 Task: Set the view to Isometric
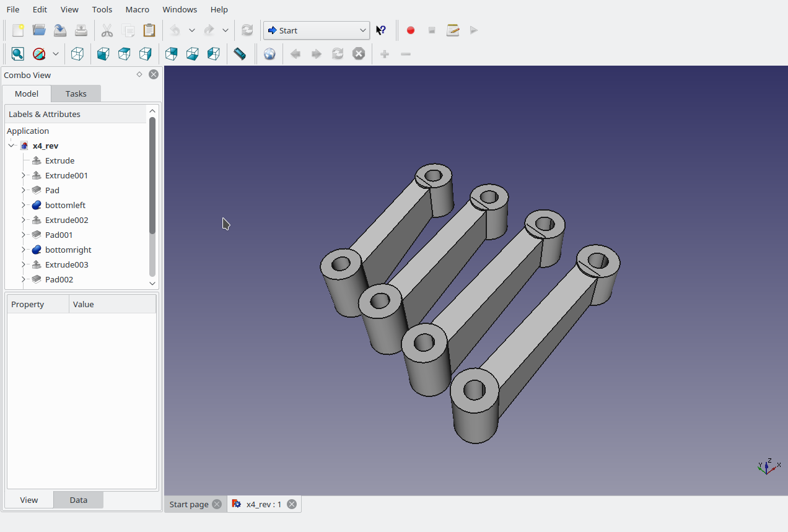[x=77, y=54]
